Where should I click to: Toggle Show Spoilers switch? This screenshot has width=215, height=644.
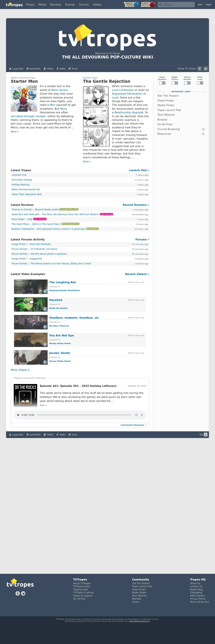(x=162, y=83)
